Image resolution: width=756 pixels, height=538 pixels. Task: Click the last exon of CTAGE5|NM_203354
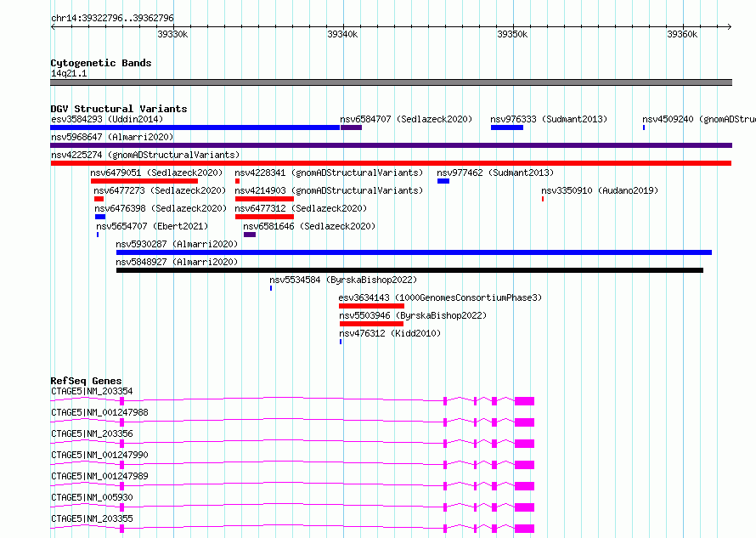(525, 401)
